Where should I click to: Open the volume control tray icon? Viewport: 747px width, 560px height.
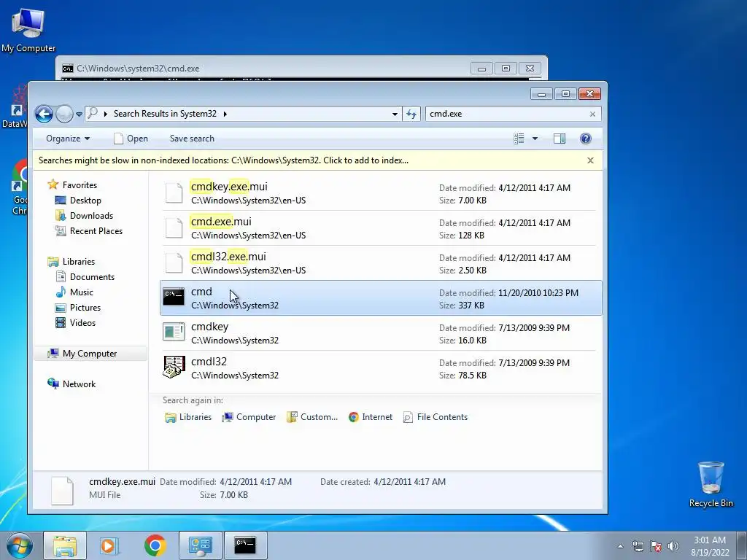point(673,546)
